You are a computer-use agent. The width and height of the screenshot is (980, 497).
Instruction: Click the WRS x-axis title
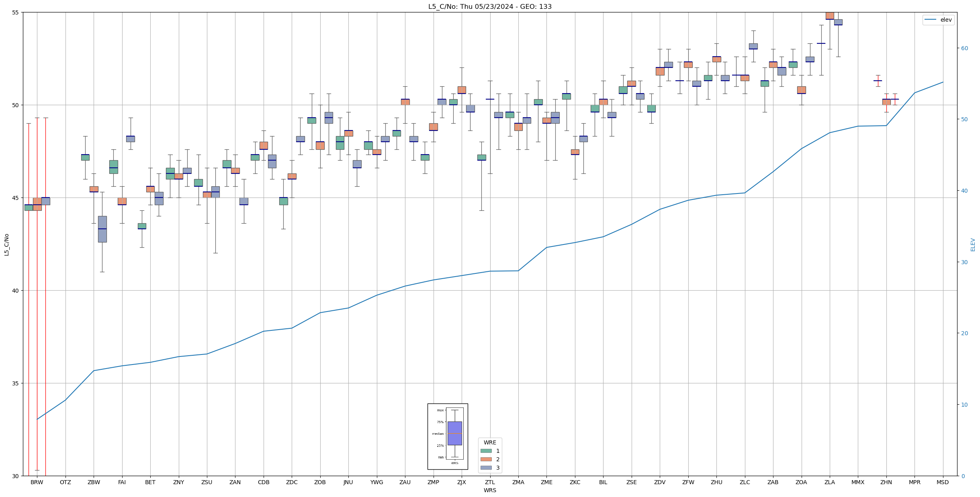[x=490, y=490]
